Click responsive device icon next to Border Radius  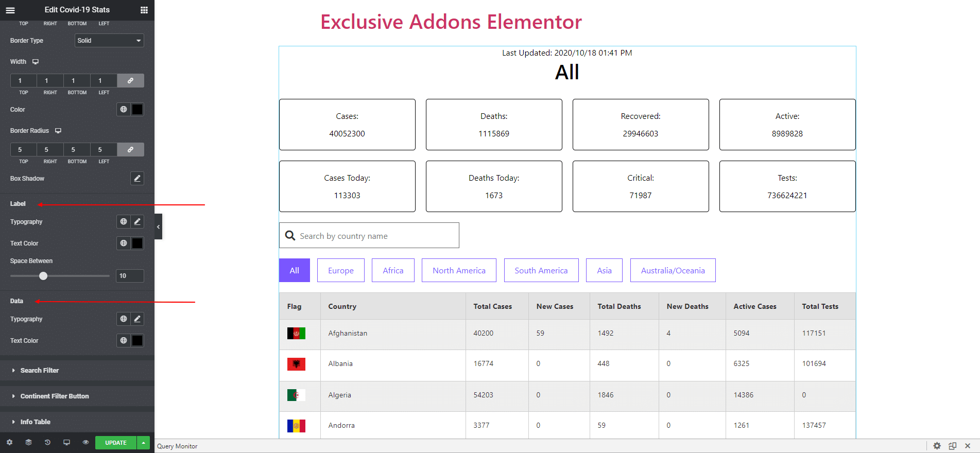(x=58, y=131)
